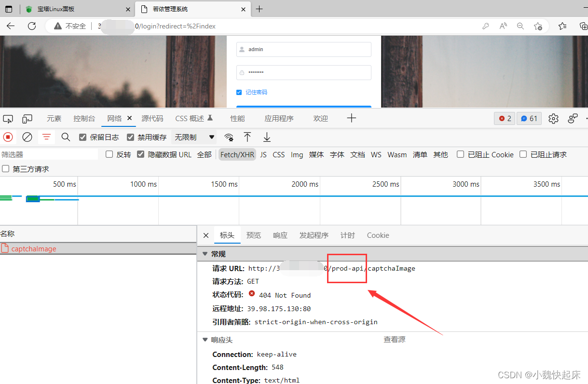Screen dimensions: 588x384
Task: Filter requests by Img
Action: pos(297,155)
